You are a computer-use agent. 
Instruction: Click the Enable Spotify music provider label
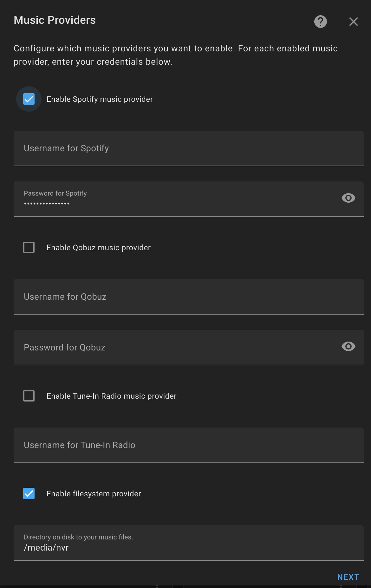click(100, 99)
